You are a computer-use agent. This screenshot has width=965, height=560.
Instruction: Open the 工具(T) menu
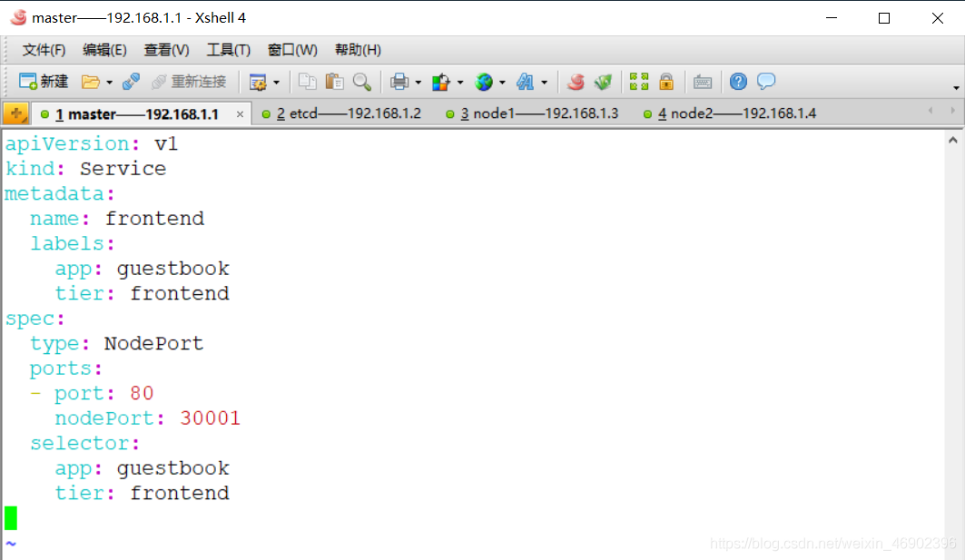pyautogui.click(x=229, y=50)
